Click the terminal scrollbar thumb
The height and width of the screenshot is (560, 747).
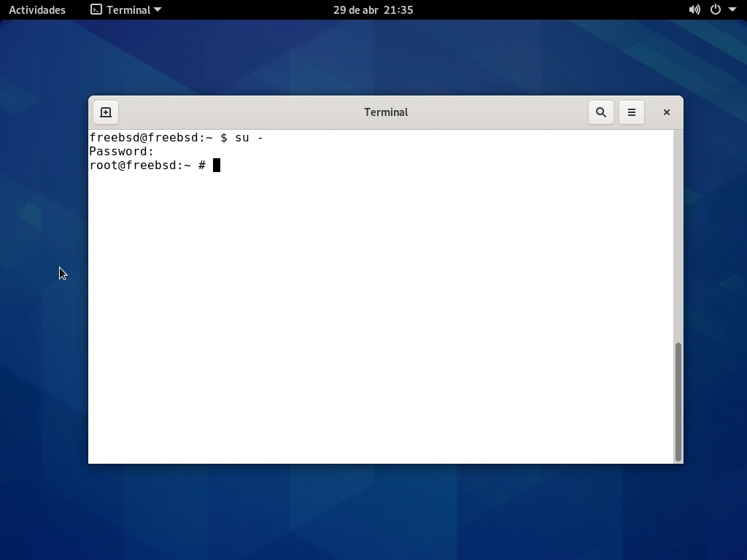click(x=678, y=401)
